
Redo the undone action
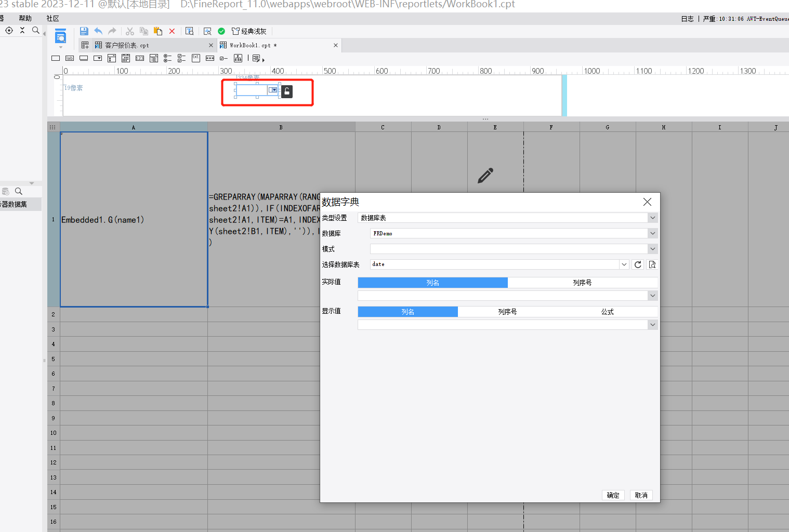pos(112,31)
